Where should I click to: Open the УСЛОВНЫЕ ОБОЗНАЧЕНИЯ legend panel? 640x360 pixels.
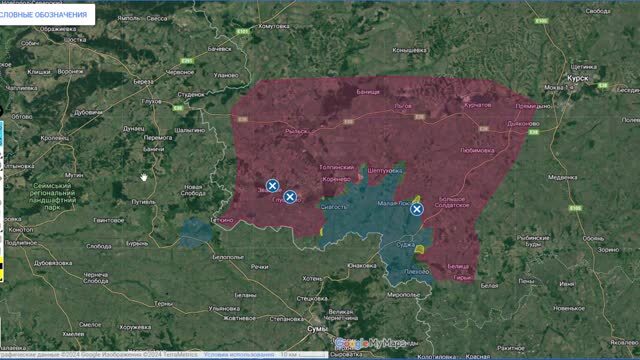click(x=46, y=15)
